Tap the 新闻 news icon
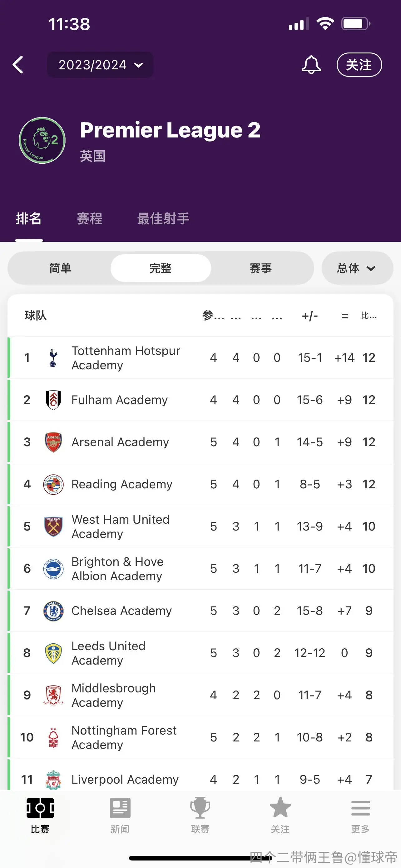 pos(120,808)
